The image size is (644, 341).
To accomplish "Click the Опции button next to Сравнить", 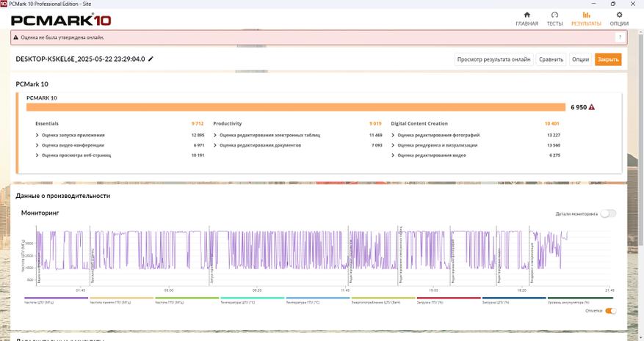I will pyautogui.click(x=580, y=59).
